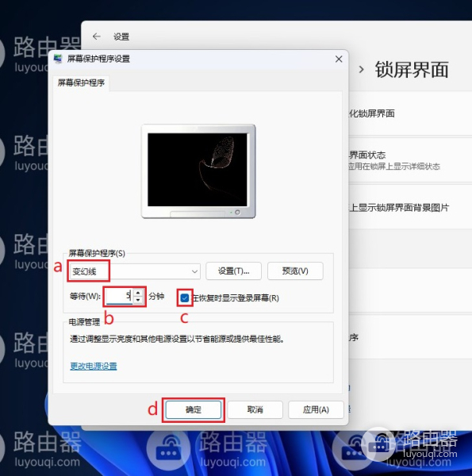472x476 pixels.
Task: Click the screen saver dialog title icon
Action: (x=58, y=59)
